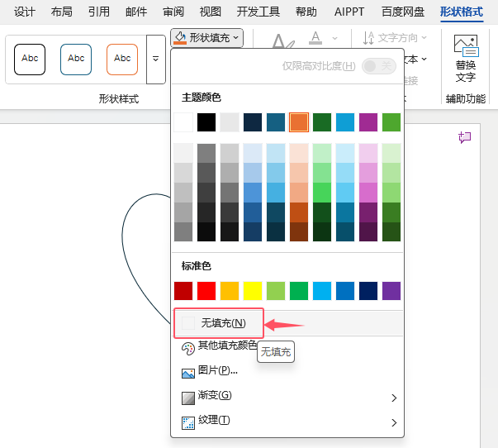
Task: Select the blue outline Abc shape style
Action: point(76,60)
